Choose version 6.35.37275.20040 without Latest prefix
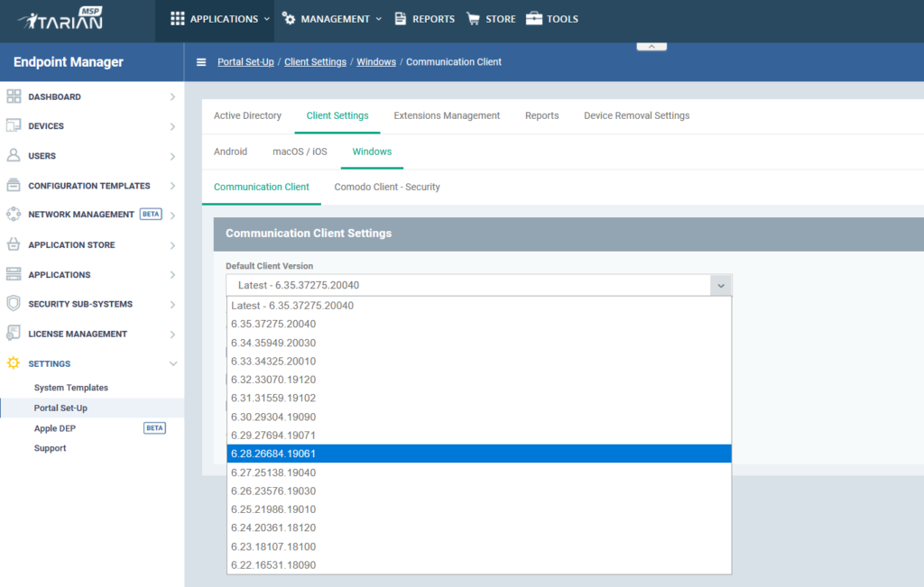This screenshot has width=924, height=587. pyautogui.click(x=479, y=324)
